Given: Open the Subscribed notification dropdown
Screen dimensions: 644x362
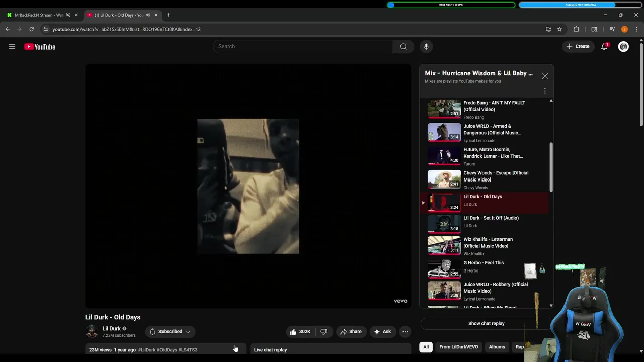Looking at the screenshot, I should [x=170, y=331].
